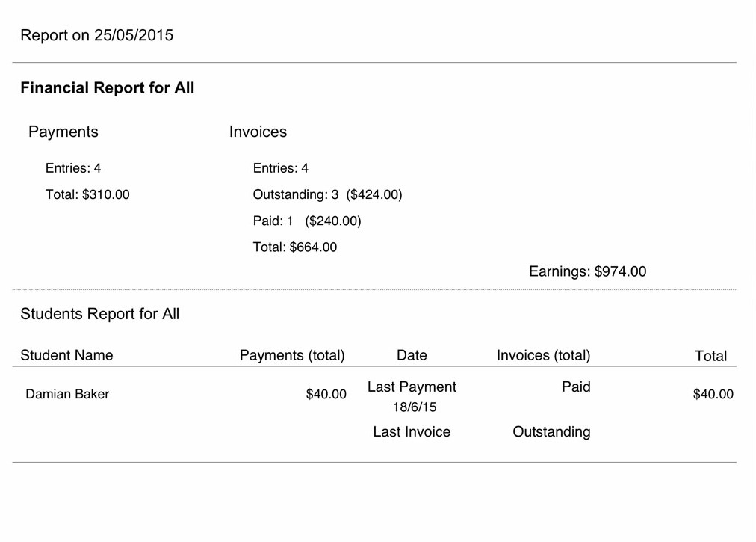Click the 'Last Invoice' label

(x=412, y=431)
